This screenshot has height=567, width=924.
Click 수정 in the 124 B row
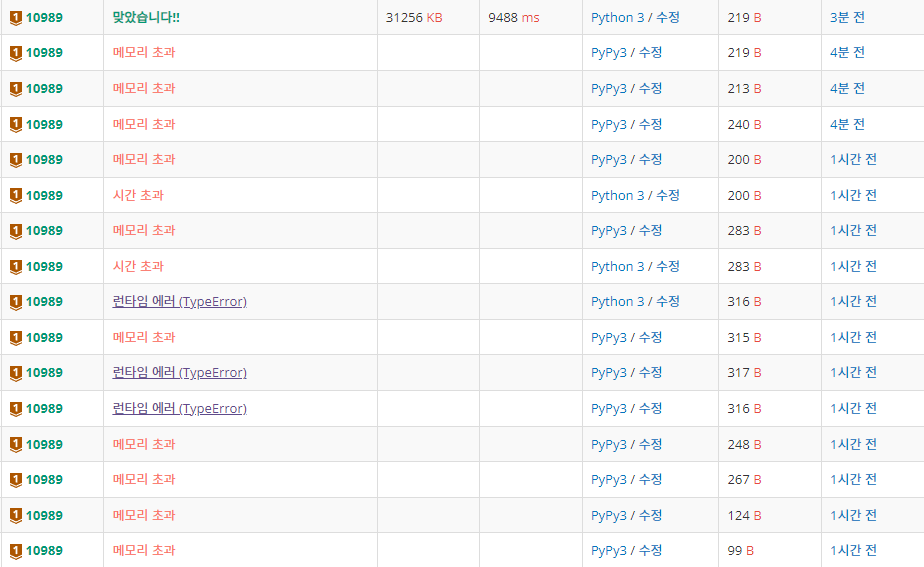tap(651, 515)
